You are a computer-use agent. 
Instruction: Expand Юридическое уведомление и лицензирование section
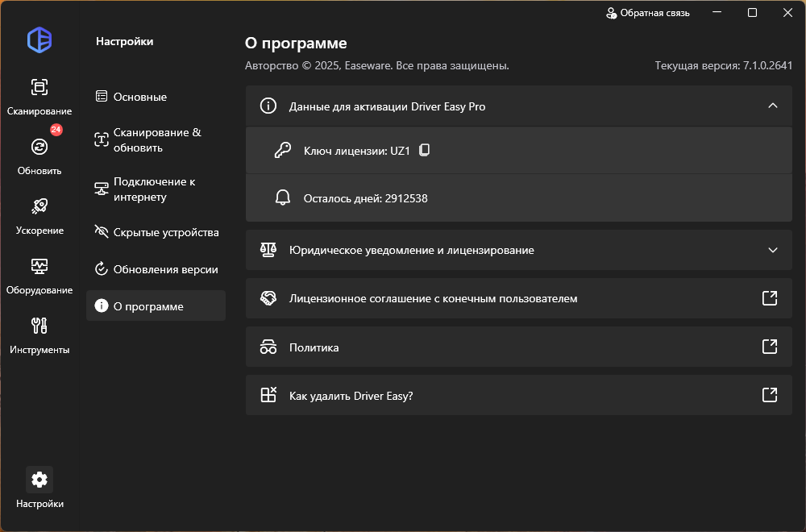(772, 250)
